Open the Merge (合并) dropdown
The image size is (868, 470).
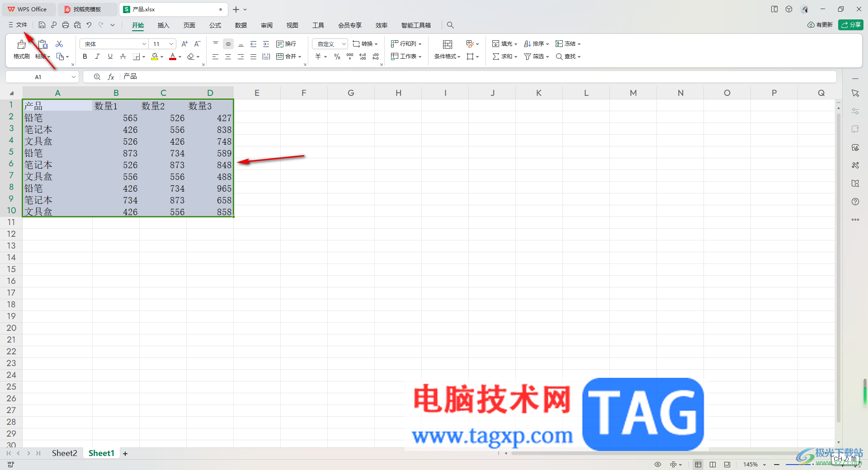pos(288,56)
